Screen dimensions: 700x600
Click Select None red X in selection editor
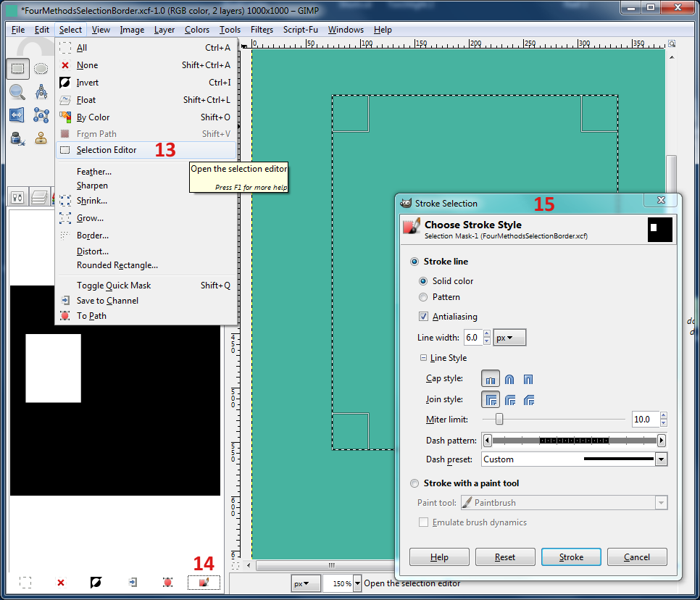tap(61, 582)
